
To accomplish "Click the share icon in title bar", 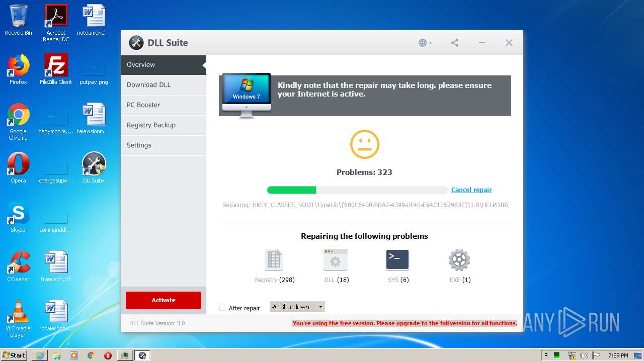I will [455, 43].
